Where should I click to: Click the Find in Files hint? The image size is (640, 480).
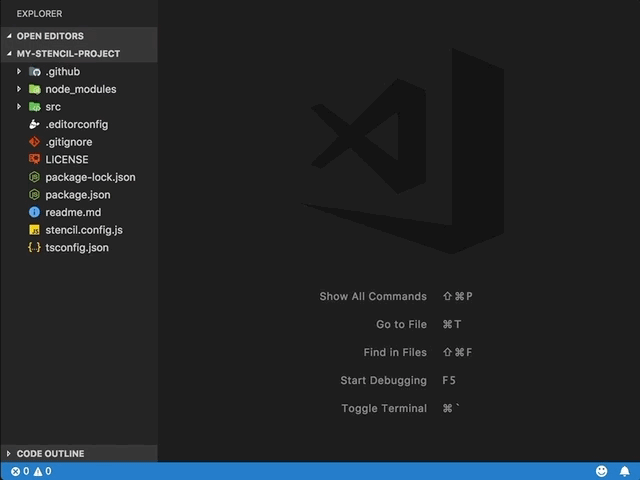tap(395, 352)
